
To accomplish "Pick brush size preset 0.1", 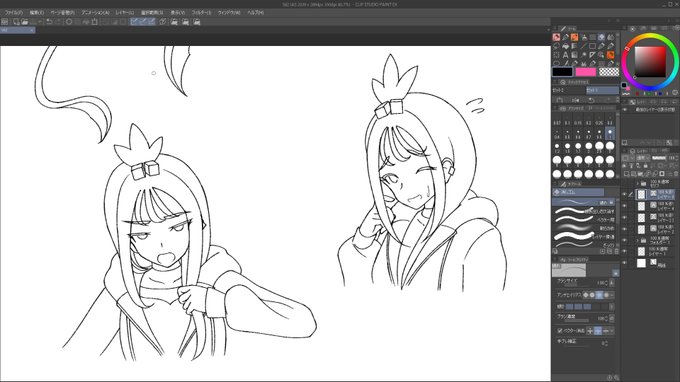I will click(567, 121).
